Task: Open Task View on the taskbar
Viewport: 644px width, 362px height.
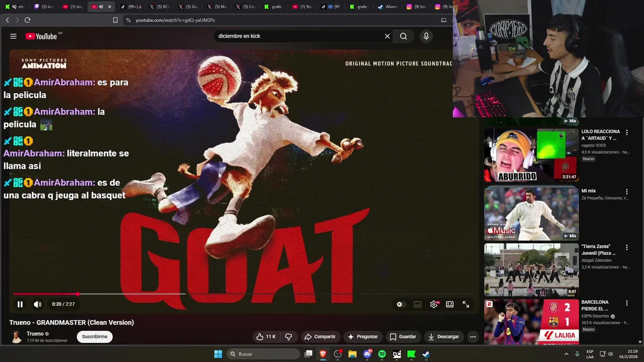Action: tap(308, 354)
